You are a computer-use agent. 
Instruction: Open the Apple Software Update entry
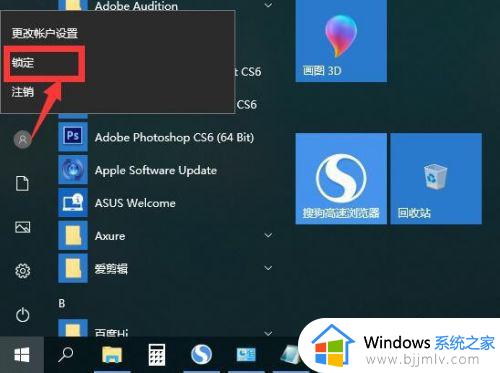(156, 170)
